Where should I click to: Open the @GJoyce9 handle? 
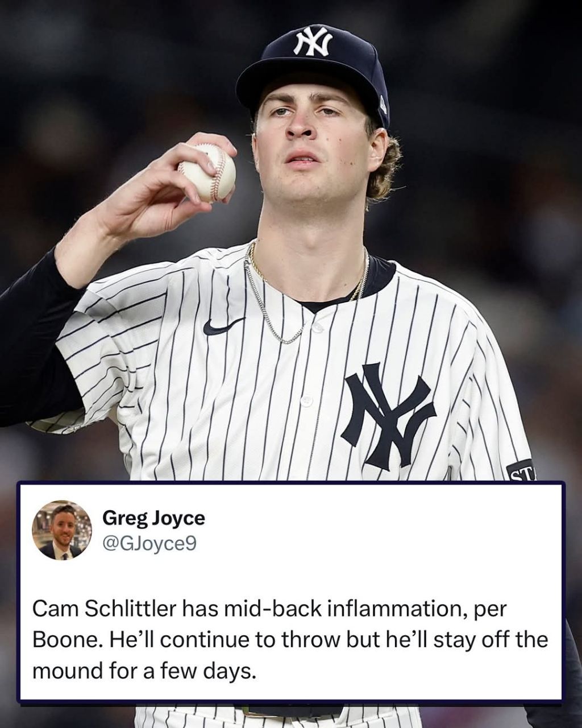pos(149,544)
